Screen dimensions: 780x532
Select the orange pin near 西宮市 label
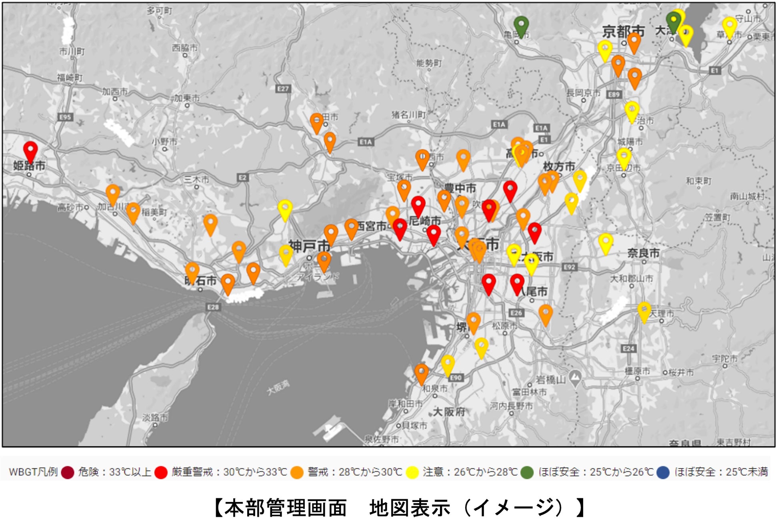[351, 227]
